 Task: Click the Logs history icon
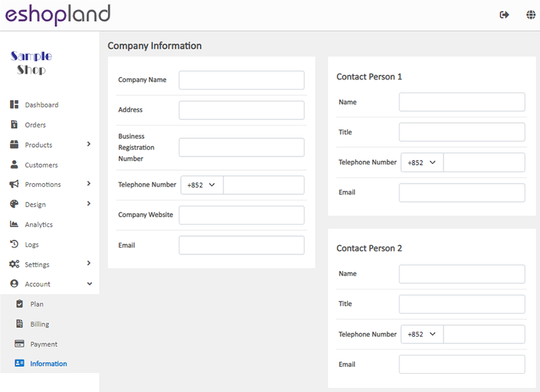[14, 244]
